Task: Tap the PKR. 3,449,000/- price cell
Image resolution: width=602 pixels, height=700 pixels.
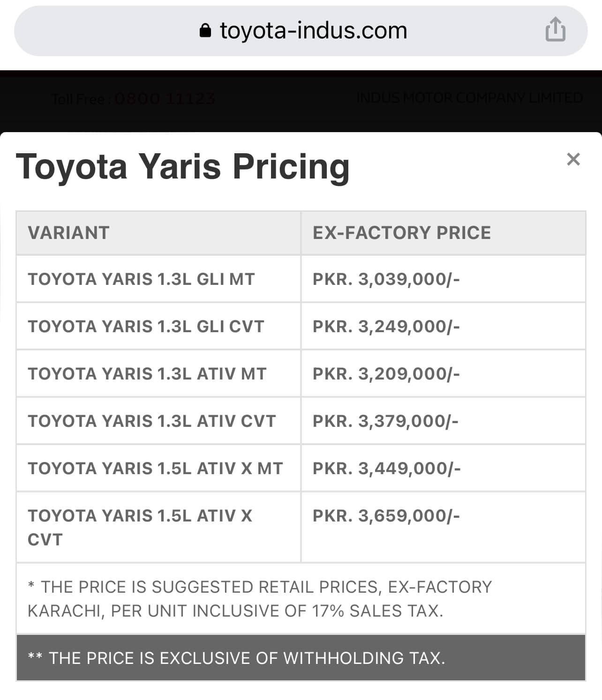Action: 443,468
